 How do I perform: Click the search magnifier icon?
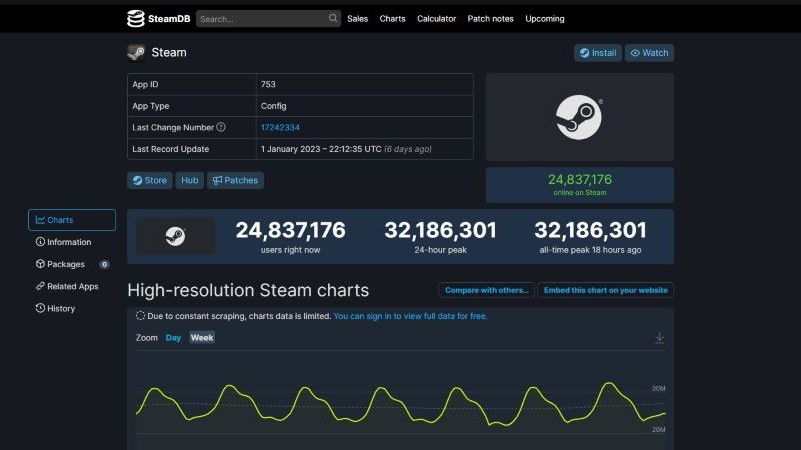[333, 18]
